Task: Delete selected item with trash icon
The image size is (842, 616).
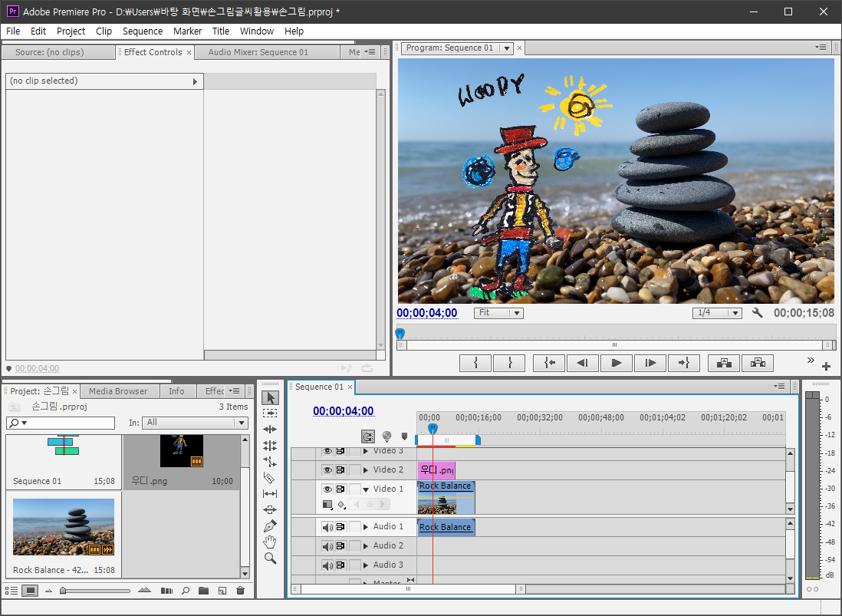Action: tap(241, 591)
